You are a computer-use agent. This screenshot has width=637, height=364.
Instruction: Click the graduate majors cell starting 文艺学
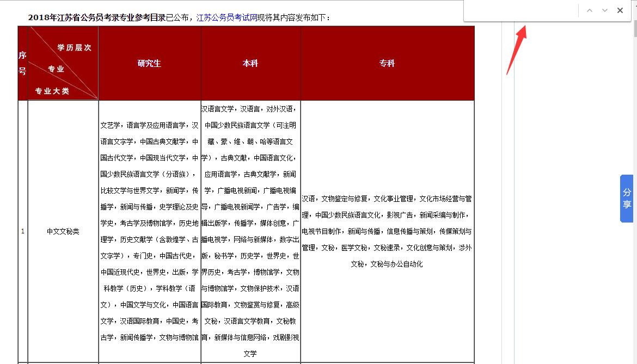[x=150, y=231]
